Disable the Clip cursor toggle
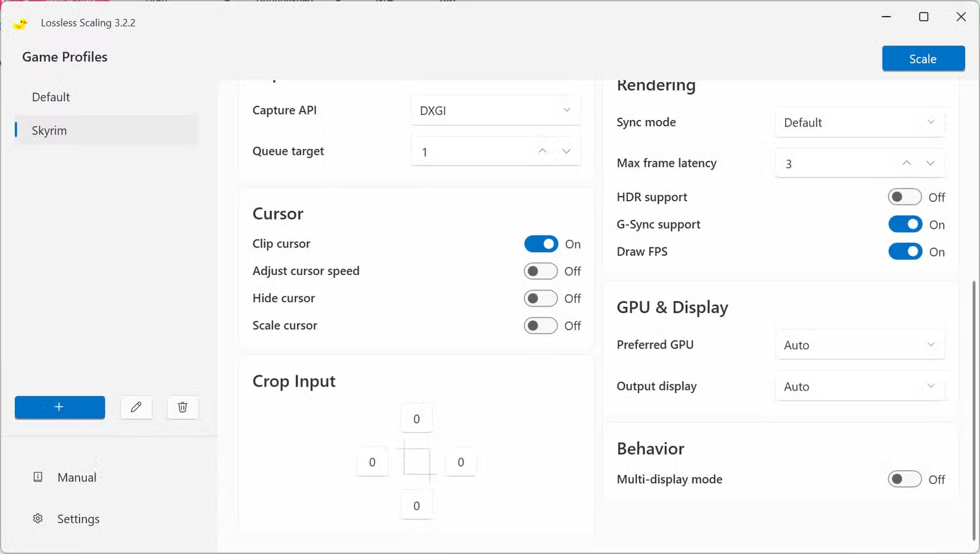This screenshot has height=554, width=980. [x=541, y=244]
